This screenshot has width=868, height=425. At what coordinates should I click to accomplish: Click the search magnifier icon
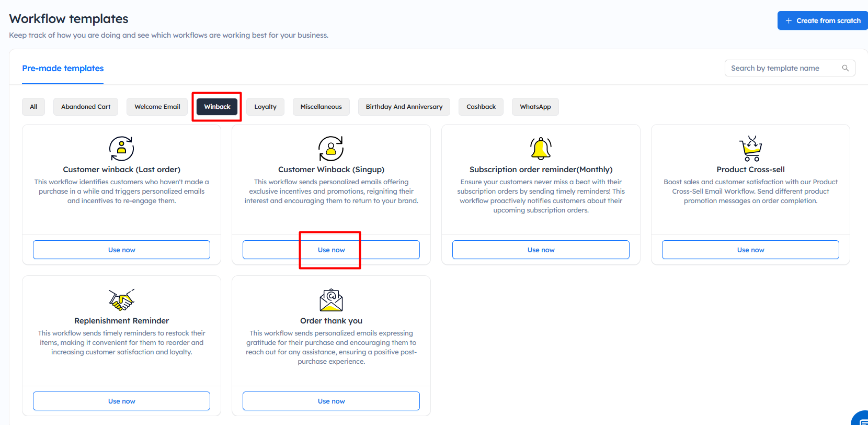845,68
